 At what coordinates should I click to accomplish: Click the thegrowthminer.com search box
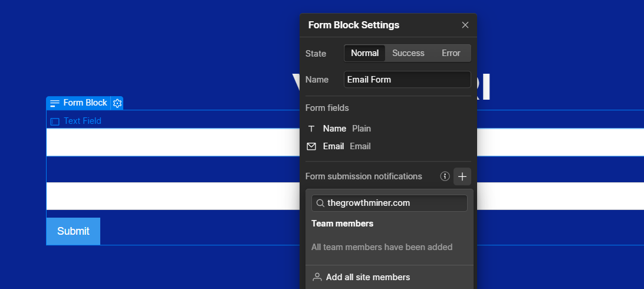tap(389, 203)
